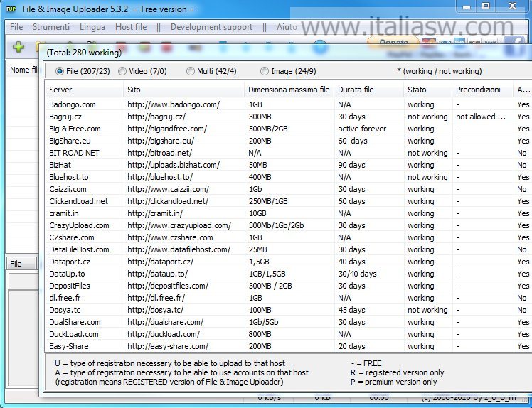The height and width of the screenshot is (408, 532).
Task: Select the Dosya.tc server cell
Action: tap(65, 311)
